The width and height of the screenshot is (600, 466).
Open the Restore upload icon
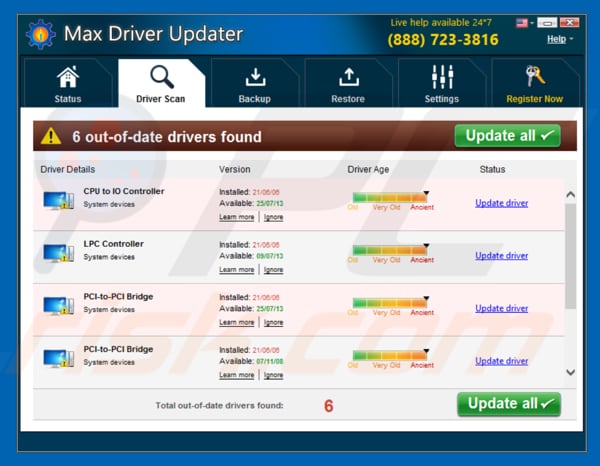[x=349, y=77]
